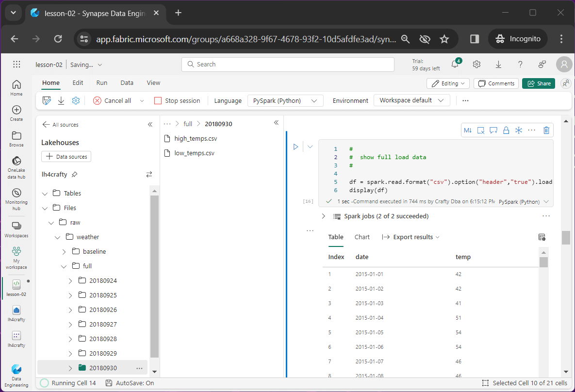Click the freeze cell snowflake icon
575x392 pixels.
(519, 130)
